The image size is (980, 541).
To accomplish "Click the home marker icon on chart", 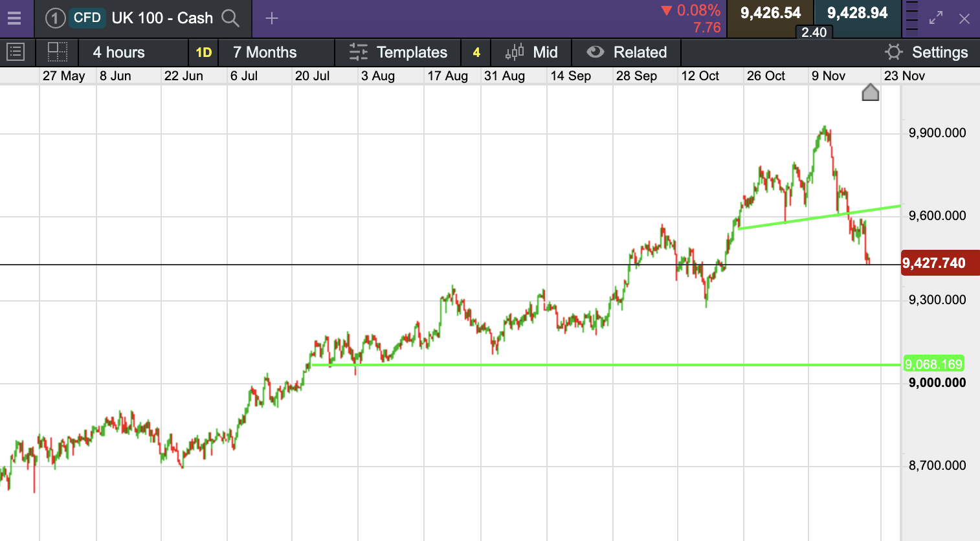I will [x=871, y=93].
